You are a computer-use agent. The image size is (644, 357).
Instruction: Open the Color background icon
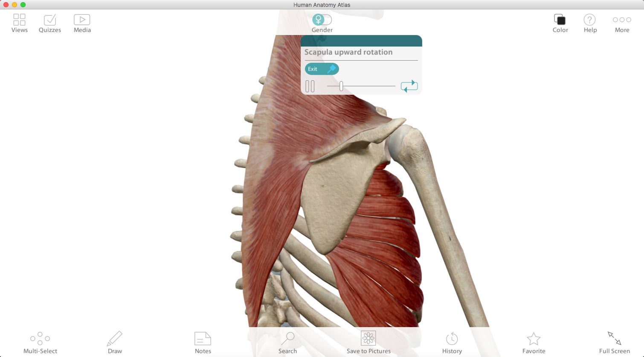click(x=560, y=20)
